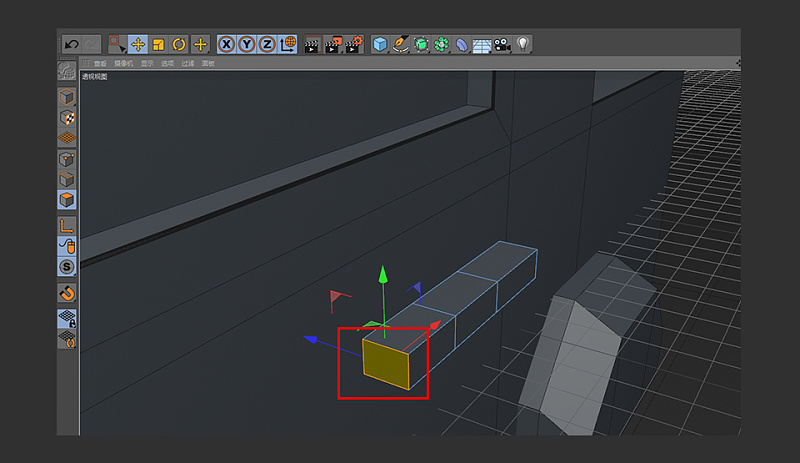The width and height of the screenshot is (800, 463).
Task: Switch to Polygons mode
Action: coord(67,200)
